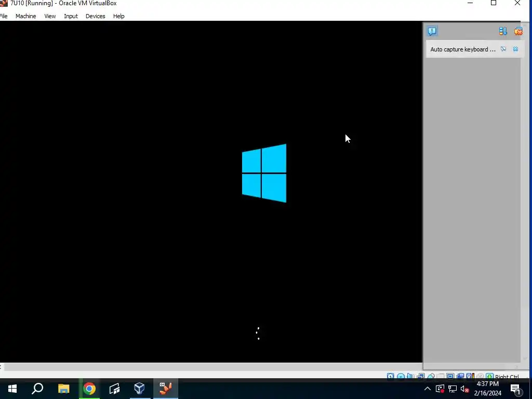Open the File menu
The image size is (532, 399).
coord(4,16)
